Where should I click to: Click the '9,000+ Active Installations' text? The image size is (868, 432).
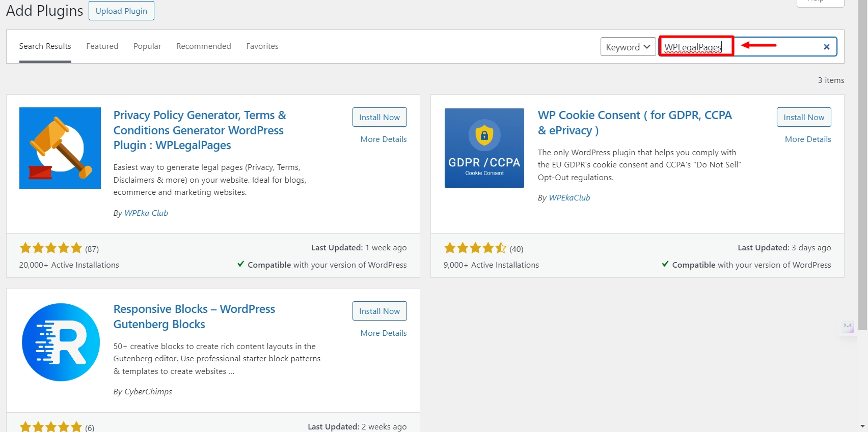coord(491,265)
